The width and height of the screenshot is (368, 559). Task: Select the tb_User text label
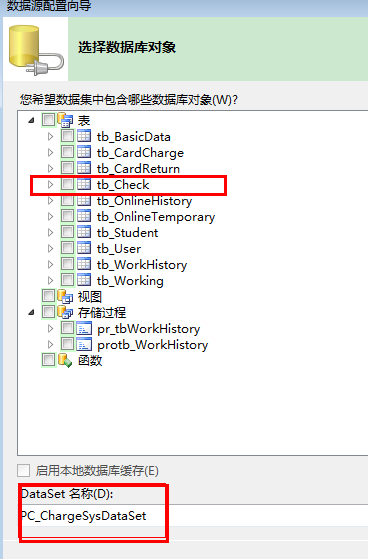tap(119, 249)
